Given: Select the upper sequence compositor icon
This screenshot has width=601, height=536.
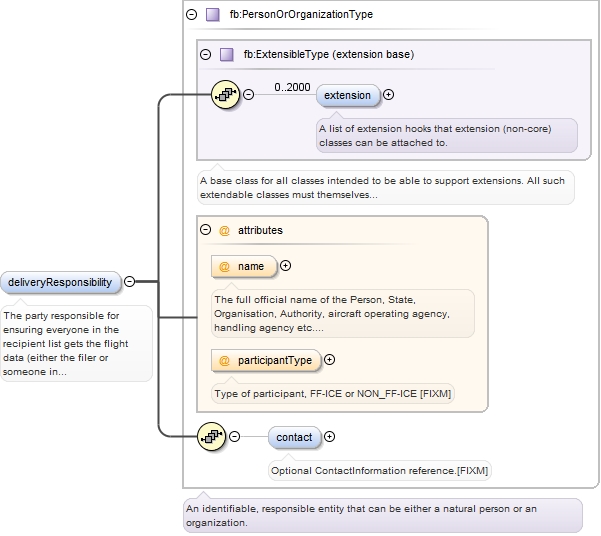Looking at the screenshot, I should pyautogui.click(x=227, y=95).
